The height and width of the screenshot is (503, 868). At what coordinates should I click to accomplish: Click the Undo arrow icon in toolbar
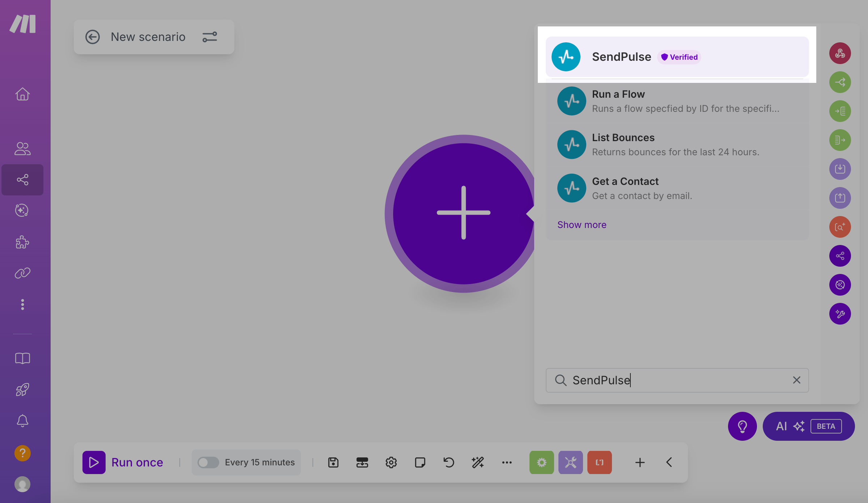pyautogui.click(x=449, y=462)
